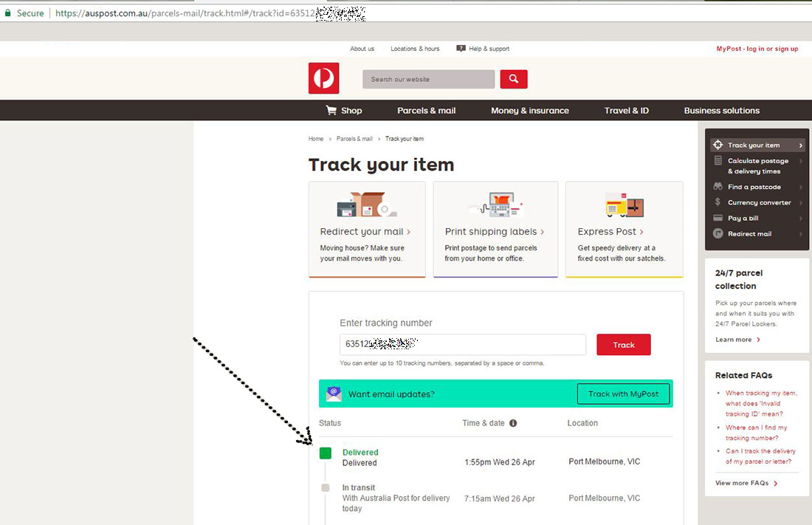This screenshot has width=812, height=525.
Task: Click the Track with MyPost button
Action: click(x=624, y=394)
